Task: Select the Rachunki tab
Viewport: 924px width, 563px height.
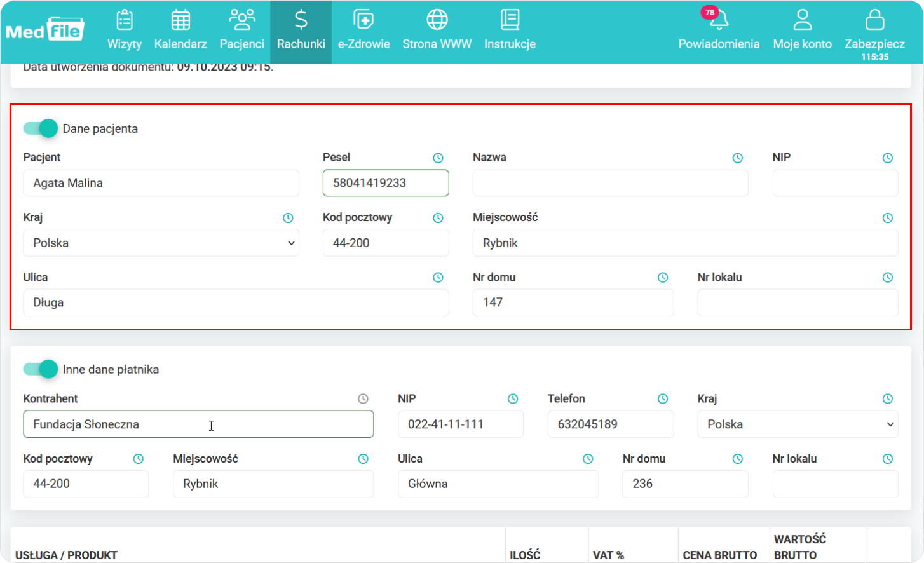Action: click(x=301, y=31)
